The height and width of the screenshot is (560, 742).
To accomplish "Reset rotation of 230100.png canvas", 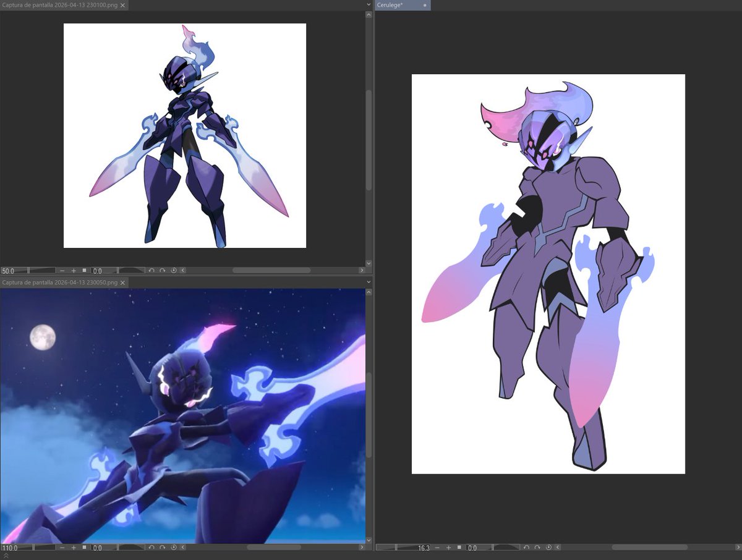I will (174, 270).
